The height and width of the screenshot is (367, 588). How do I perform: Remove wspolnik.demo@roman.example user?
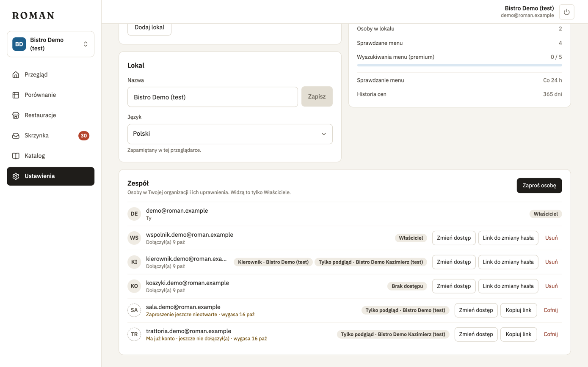click(552, 238)
